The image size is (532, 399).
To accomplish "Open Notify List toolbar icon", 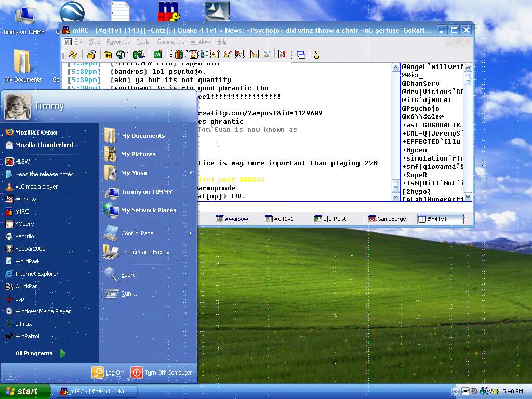I will coord(282,54).
